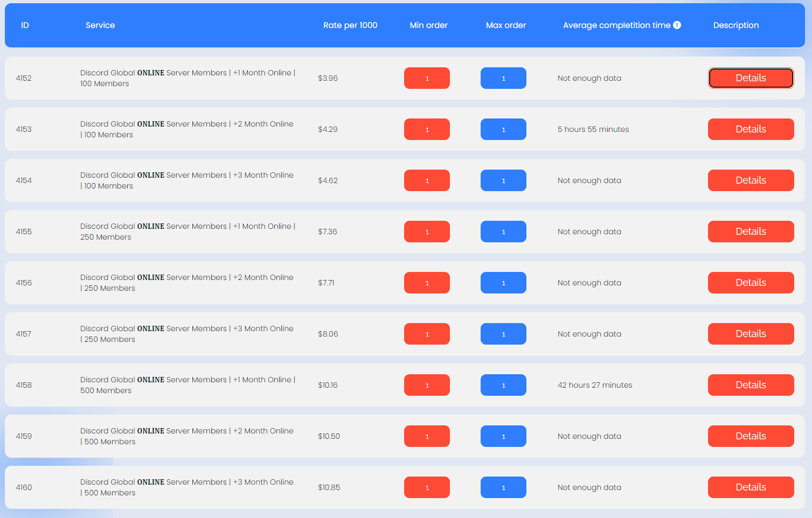Click the $10.50 rate value
Screen dimensions: 812x518
329,436
